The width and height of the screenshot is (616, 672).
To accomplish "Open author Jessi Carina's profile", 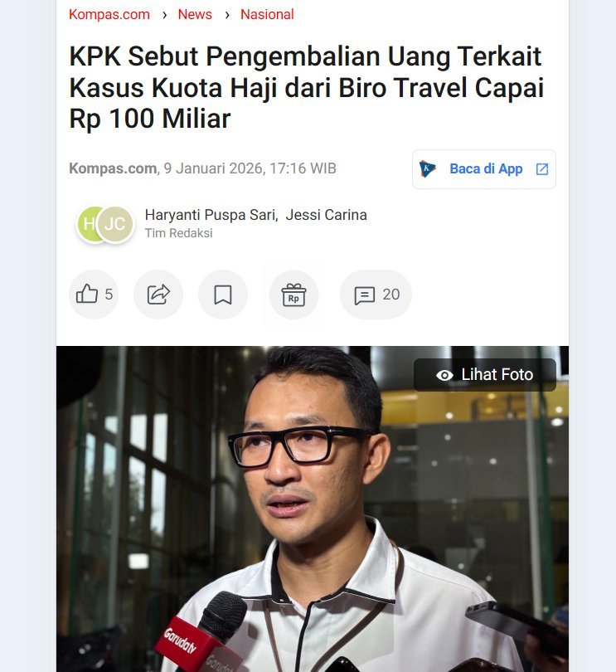I will (327, 215).
